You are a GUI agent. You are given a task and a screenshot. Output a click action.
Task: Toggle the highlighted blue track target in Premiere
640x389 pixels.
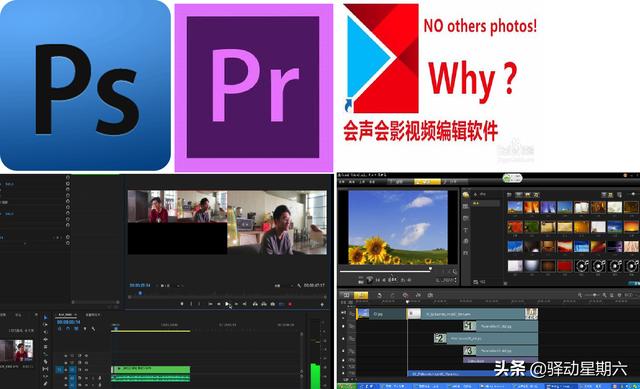click(x=59, y=370)
